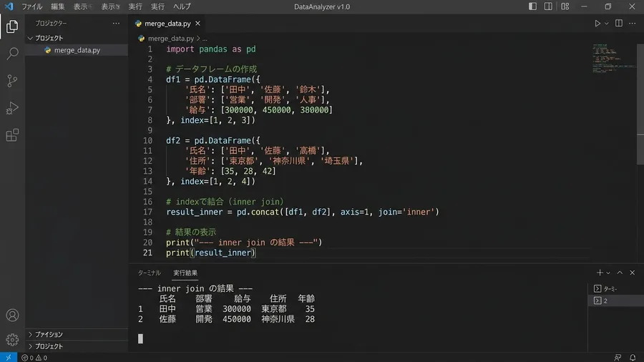
Task: Click the breadcrumb ellipsis segment
Action: (205, 39)
